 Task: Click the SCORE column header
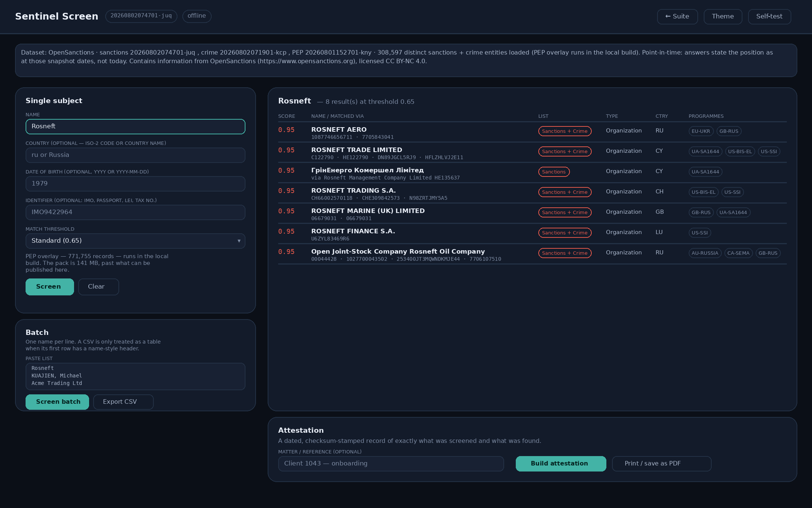[286, 116]
